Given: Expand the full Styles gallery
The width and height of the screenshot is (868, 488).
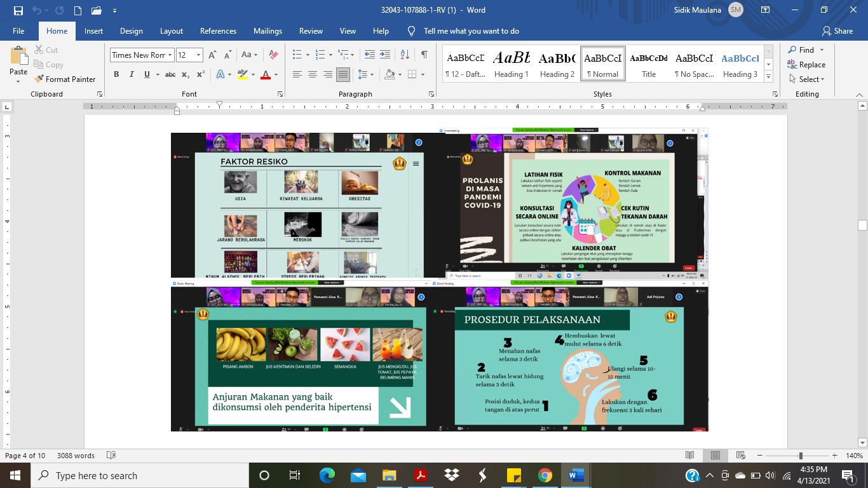Looking at the screenshot, I should pos(768,77).
